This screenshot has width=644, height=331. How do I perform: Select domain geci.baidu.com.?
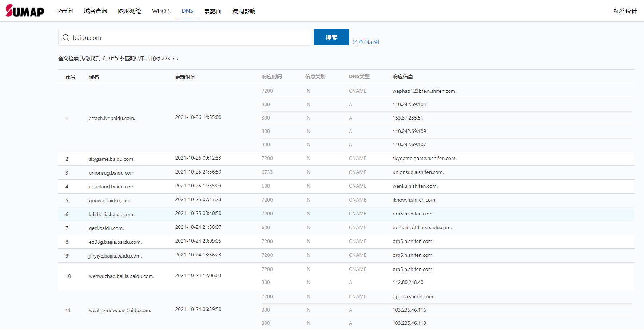pos(106,228)
